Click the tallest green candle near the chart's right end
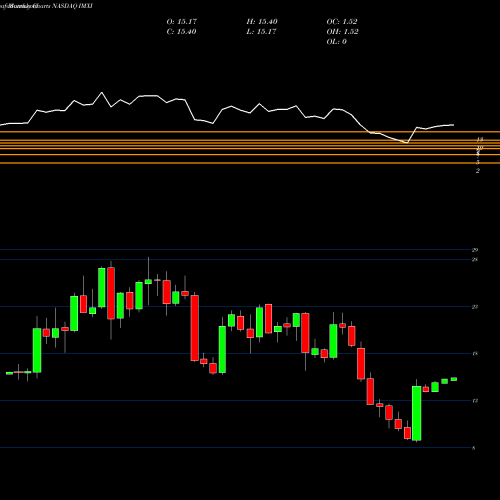The image size is (500, 500). [x=417, y=413]
